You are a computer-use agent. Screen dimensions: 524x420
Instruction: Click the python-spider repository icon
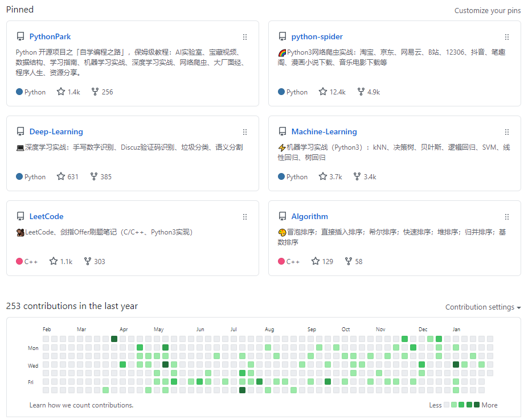click(283, 36)
